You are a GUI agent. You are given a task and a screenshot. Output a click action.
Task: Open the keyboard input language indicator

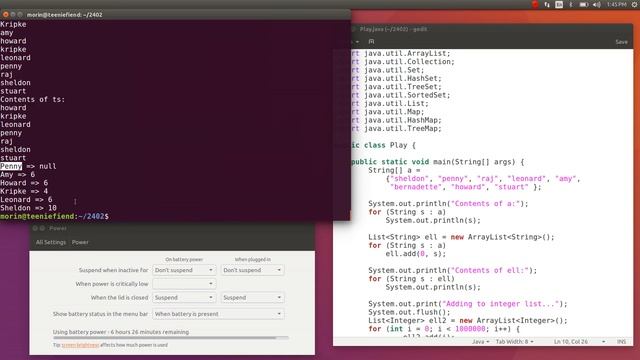559,4
